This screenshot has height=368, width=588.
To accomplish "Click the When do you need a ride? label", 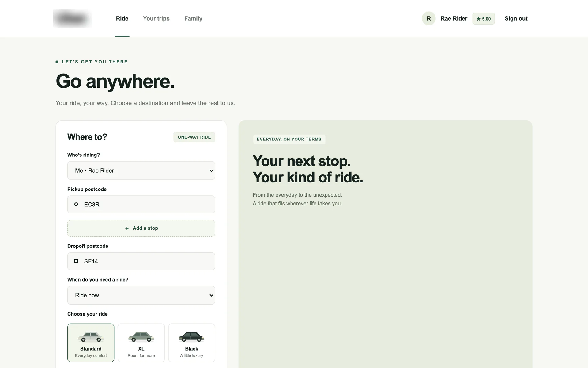I will tap(98, 280).
